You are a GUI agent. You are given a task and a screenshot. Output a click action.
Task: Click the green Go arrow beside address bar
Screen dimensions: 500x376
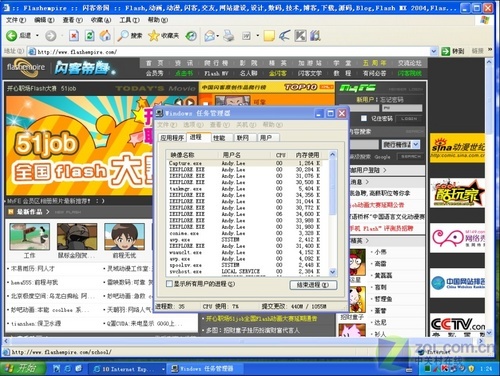pyautogui.click(x=445, y=51)
